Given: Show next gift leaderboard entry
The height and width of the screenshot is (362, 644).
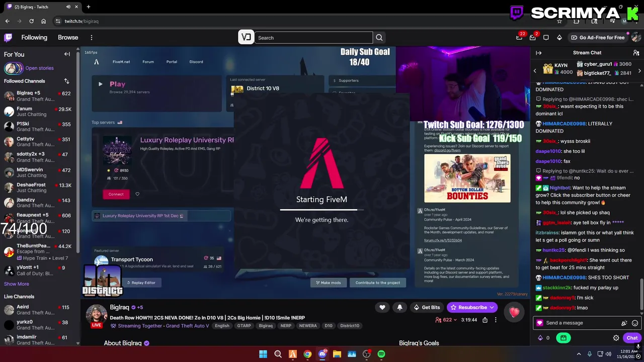Looking at the screenshot, I should pos(639,71).
